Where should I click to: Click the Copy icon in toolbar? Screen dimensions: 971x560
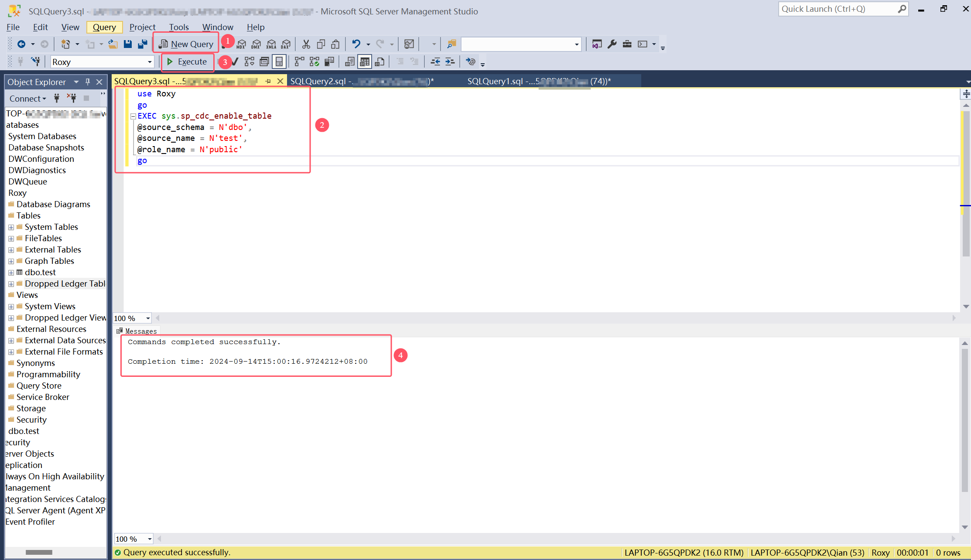pos(321,44)
